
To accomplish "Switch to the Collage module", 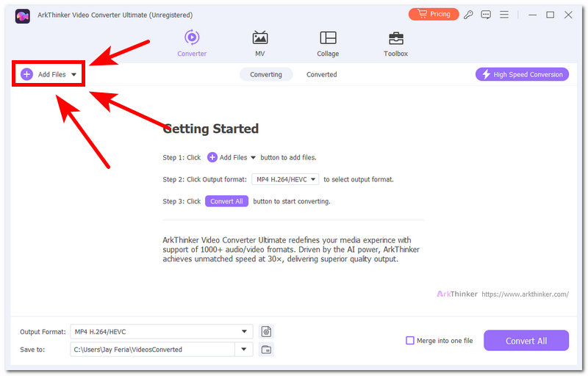I will [328, 38].
